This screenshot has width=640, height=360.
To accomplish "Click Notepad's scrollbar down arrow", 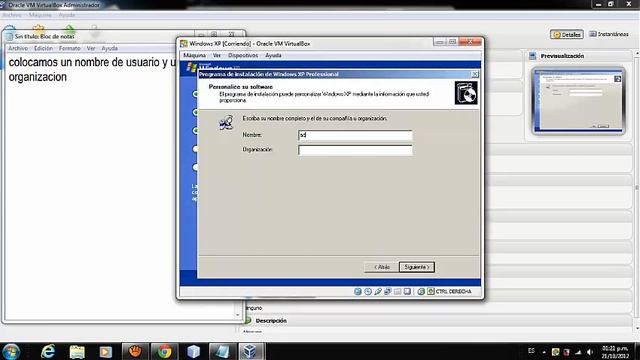I will tap(238, 315).
